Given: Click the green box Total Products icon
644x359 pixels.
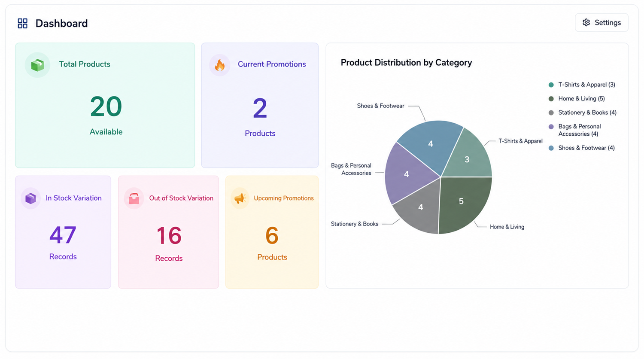Looking at the screenshot, I should point(37,65).
